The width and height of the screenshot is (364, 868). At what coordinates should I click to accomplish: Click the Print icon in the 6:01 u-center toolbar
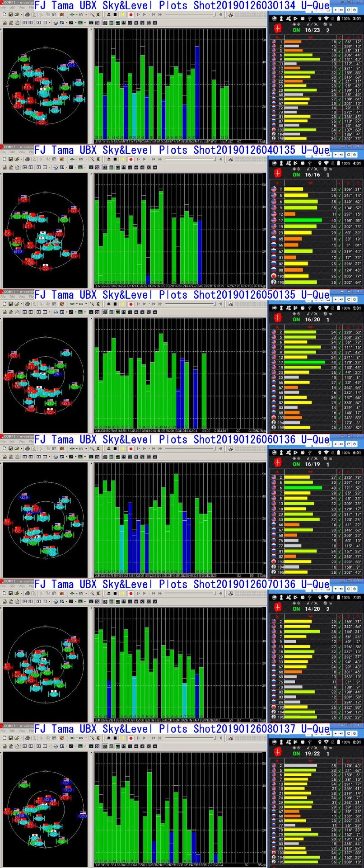click(28, 448)
